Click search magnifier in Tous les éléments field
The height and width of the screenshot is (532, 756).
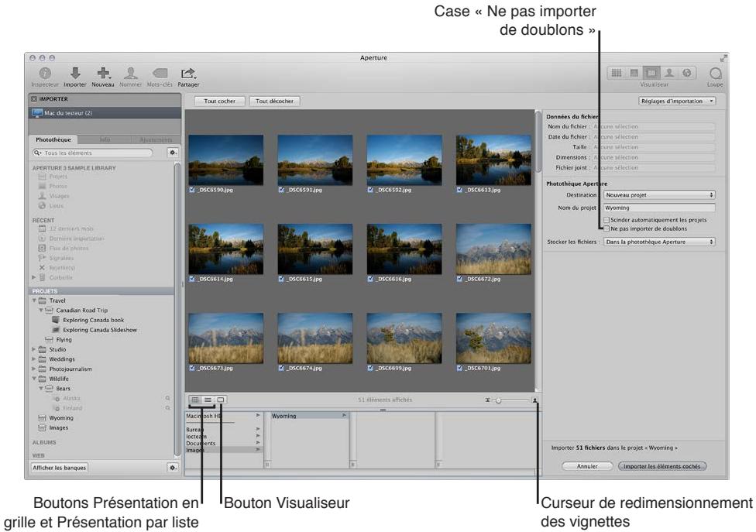38,153
